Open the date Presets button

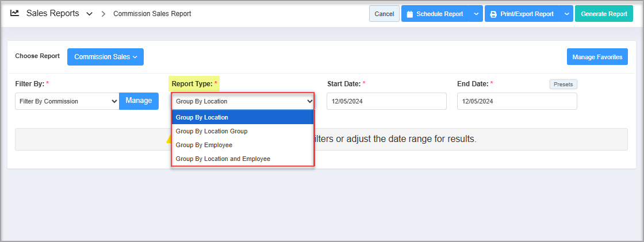point(563,84)
